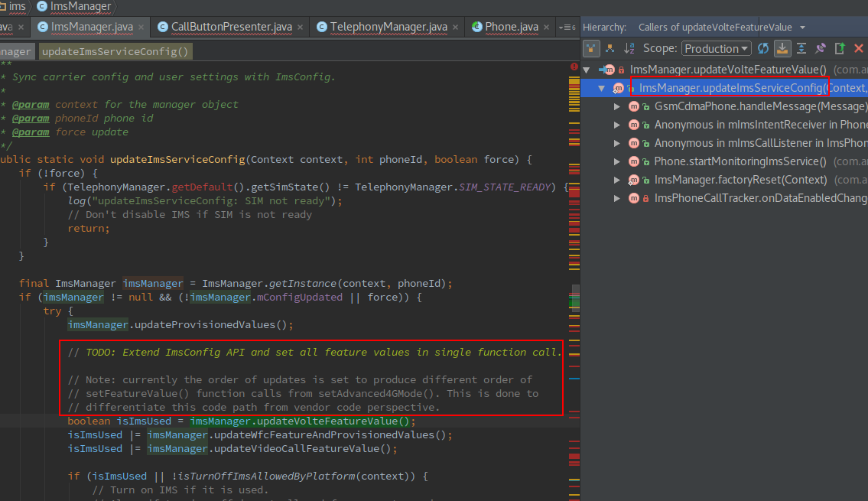868x501 pixels.
Task: Click the TelephonyManager.java tab class icon
Action: click(322, 27)
